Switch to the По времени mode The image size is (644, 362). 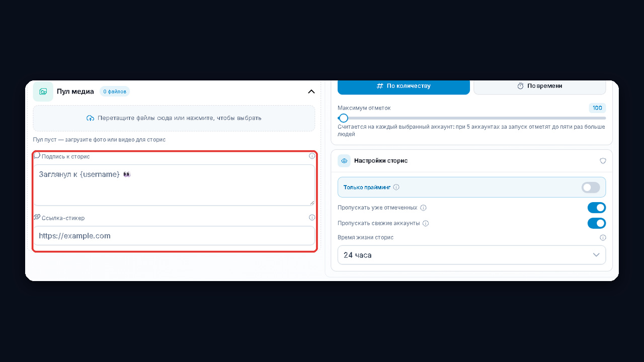tap(539, 86)
